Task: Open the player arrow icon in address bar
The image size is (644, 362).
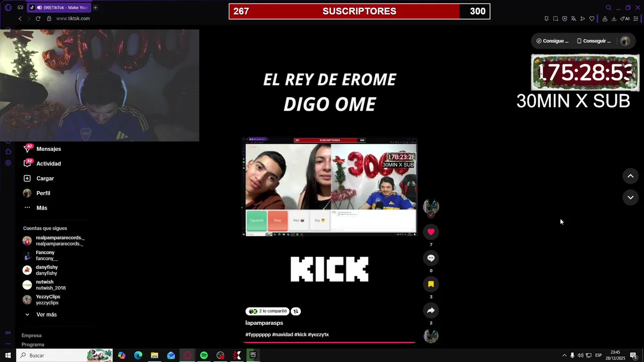Action: click(583, 19)
